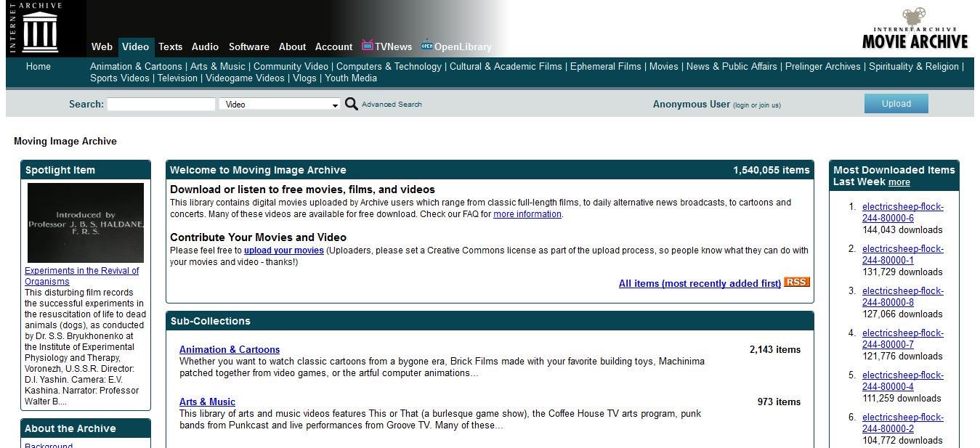The width and height of the screenshot is (980, 448).
Task: Select the Video tab
Action: pyautogui.click(x=135, y=46)
